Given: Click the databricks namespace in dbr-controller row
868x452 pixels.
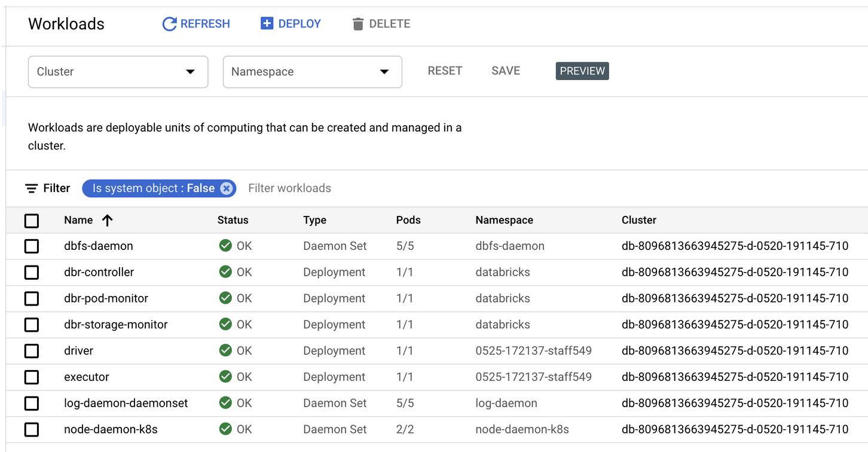Looking at the screenshot, I should coord(503,272).
